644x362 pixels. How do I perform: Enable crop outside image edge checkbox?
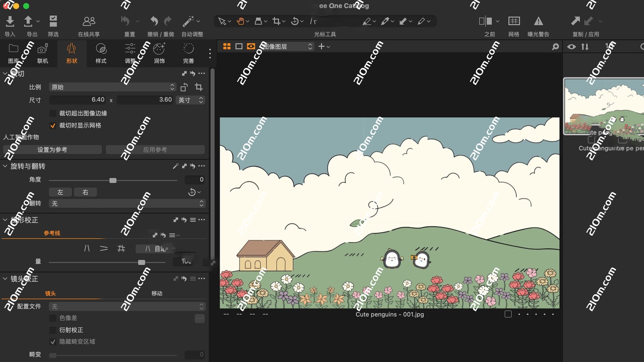(x=53, y=113)
